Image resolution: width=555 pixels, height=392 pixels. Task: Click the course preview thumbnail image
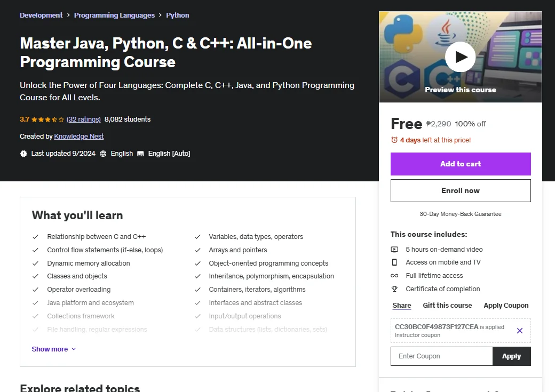pos(460,57)
